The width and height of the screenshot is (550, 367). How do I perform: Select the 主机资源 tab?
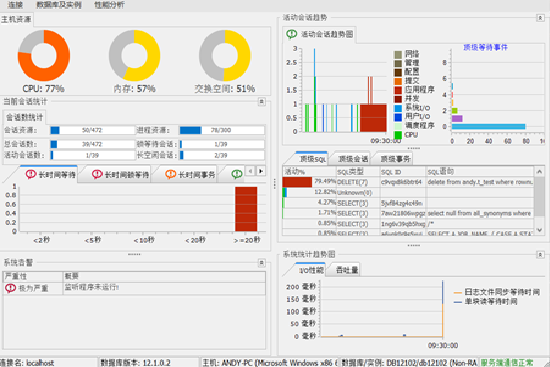[16, 19]
